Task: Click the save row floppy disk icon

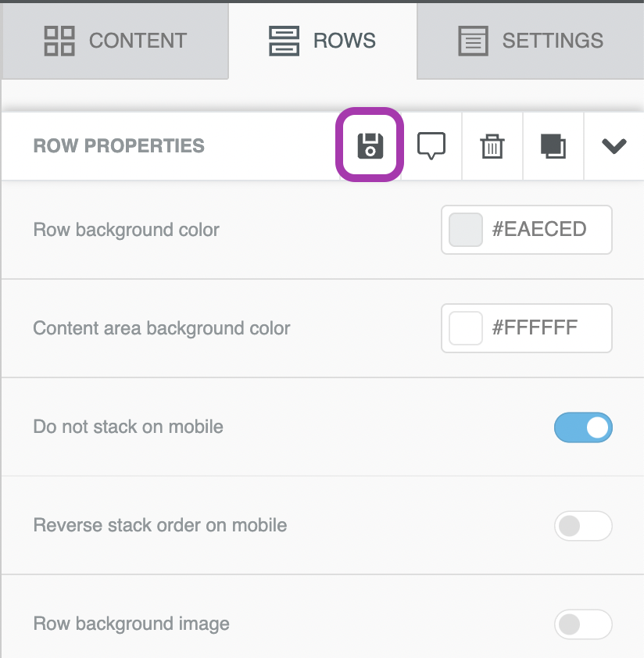Action: (x=370, y=146)
